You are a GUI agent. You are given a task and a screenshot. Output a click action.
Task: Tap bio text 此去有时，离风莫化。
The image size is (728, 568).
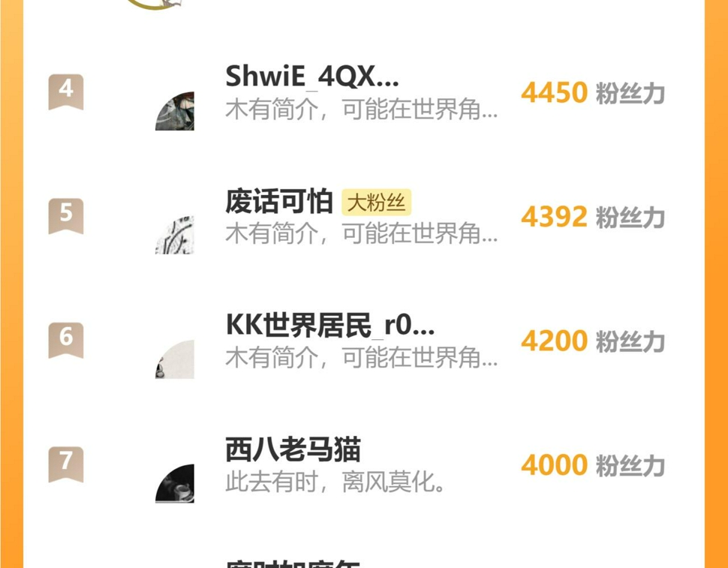point(335,482)
